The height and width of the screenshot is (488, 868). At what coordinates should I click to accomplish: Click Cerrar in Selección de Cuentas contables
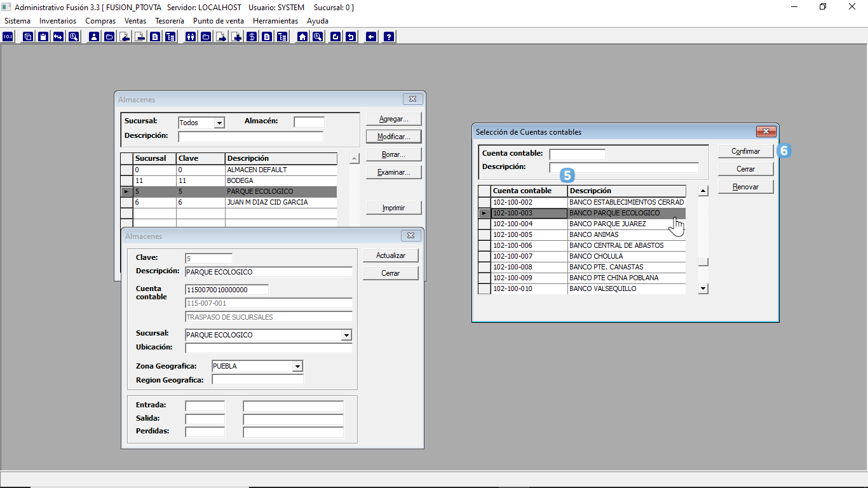pyautogui.click(x=746, y=169)
